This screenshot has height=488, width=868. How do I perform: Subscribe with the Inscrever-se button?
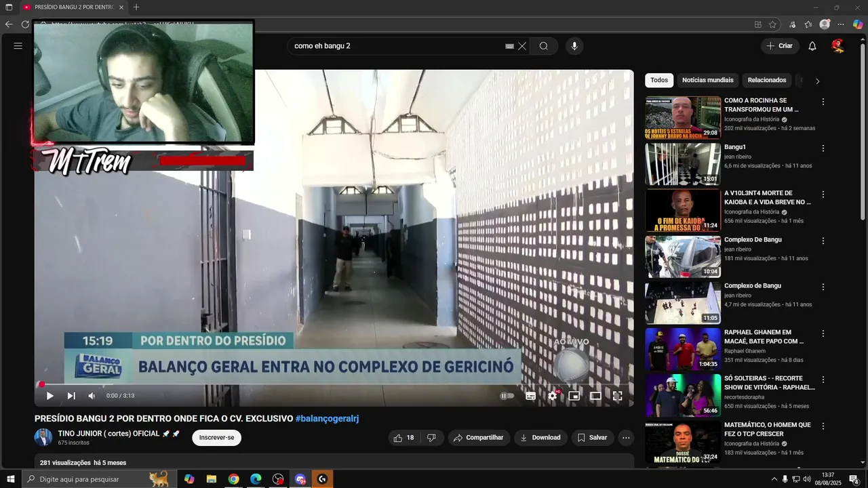click(216, 438)
